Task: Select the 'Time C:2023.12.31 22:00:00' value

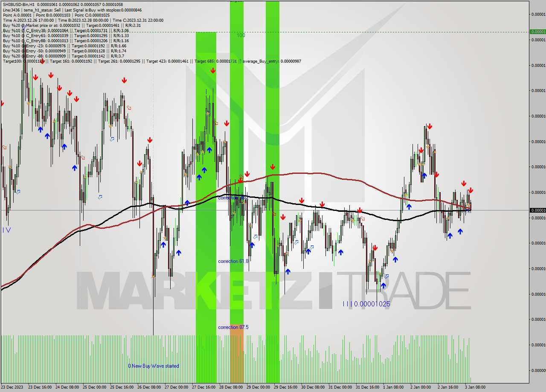Action: [138, 20]
